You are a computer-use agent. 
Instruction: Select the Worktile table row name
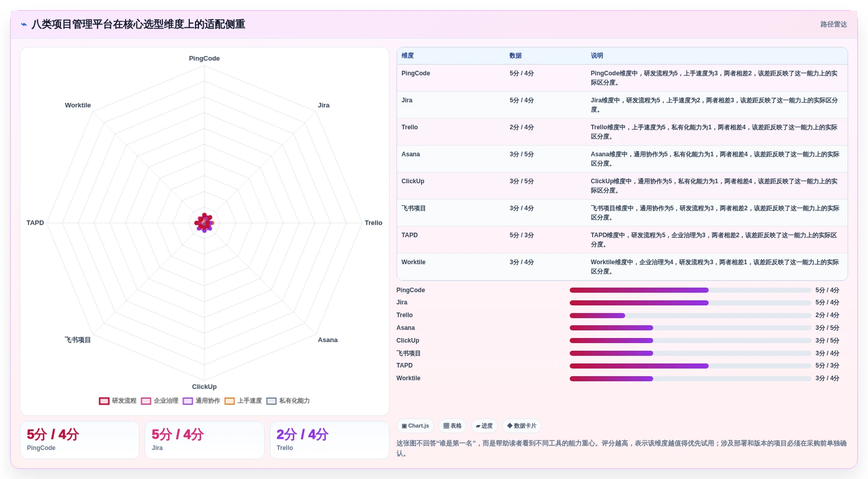tap(413, 262)
